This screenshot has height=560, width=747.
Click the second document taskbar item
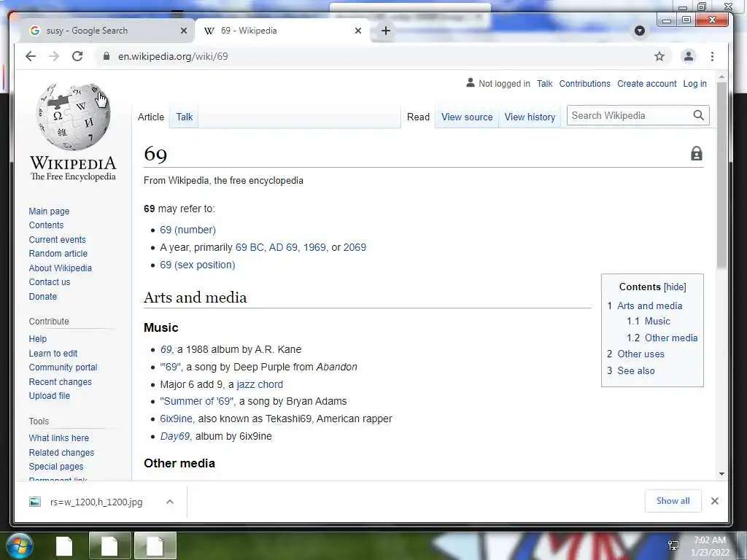(x=109, y=545)
